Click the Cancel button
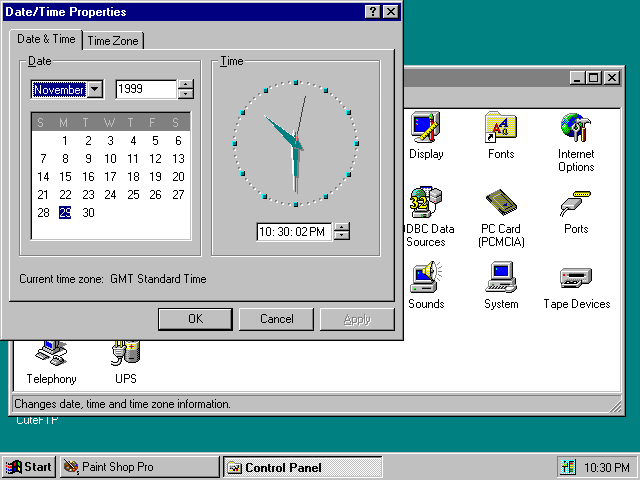The width and height of the screenshot is (640, 480). 276,319
